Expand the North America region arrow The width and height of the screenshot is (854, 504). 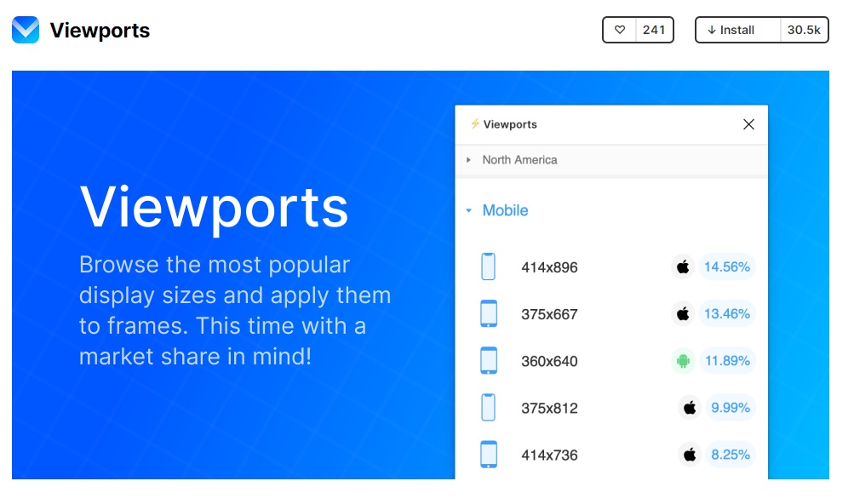click(468, 160)
